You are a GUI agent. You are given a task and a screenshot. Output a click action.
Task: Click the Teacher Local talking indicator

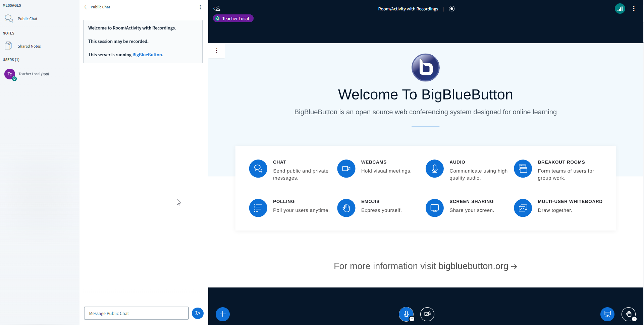click(233, 18)
